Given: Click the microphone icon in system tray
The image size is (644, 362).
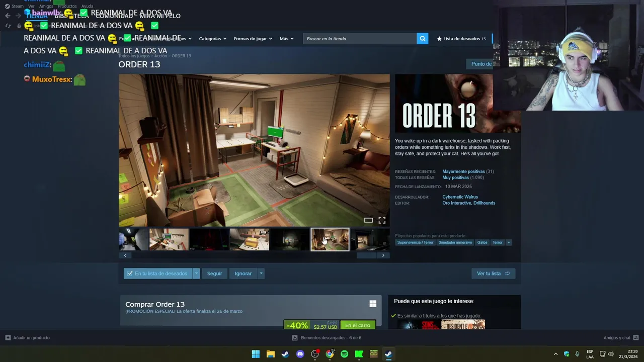Looking at the screenshot, I should coord(577,354).
